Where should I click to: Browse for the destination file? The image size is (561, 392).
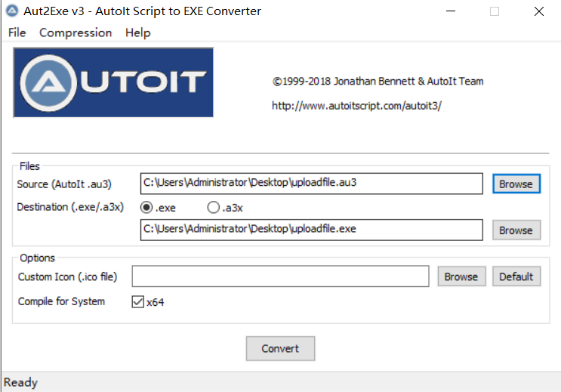(516, 230)
